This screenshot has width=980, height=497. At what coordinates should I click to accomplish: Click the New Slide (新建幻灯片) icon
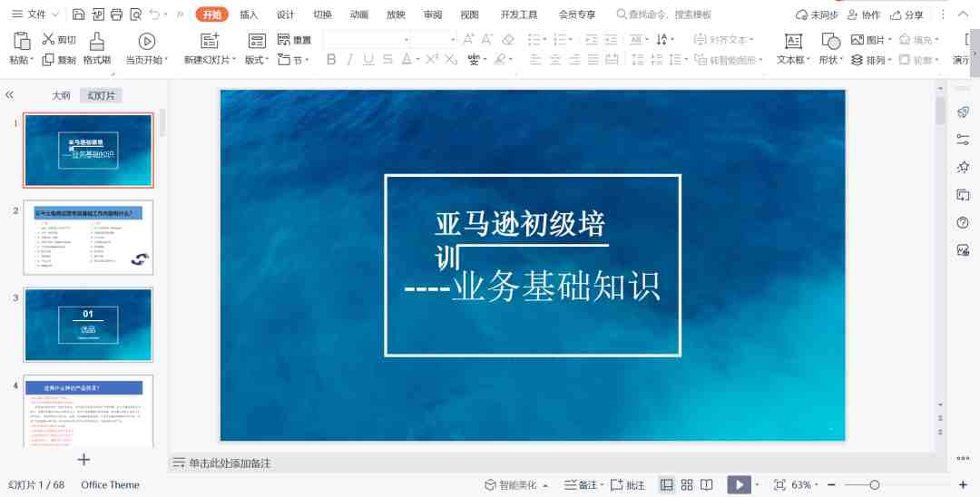(210, 41)
